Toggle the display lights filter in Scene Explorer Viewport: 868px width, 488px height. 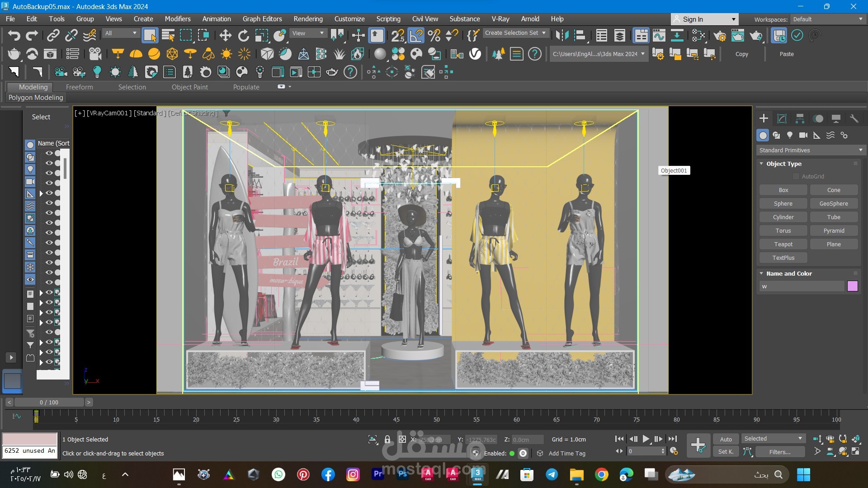point(30,169)
